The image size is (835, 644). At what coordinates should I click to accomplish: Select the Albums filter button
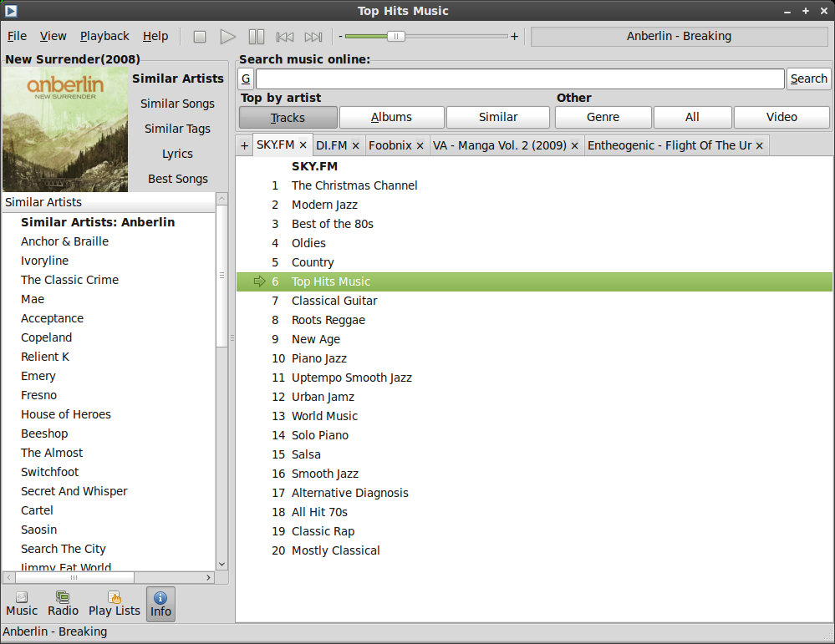point(391,117)
